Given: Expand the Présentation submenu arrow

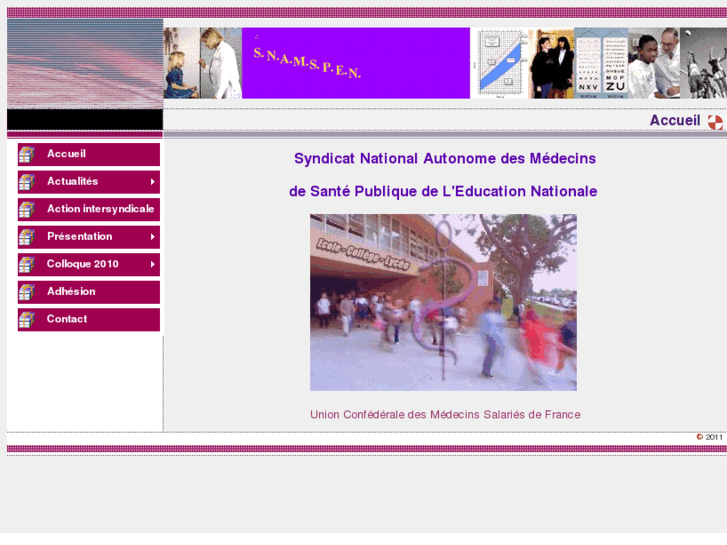Looking at the screenshot, I should pos(153,237).
